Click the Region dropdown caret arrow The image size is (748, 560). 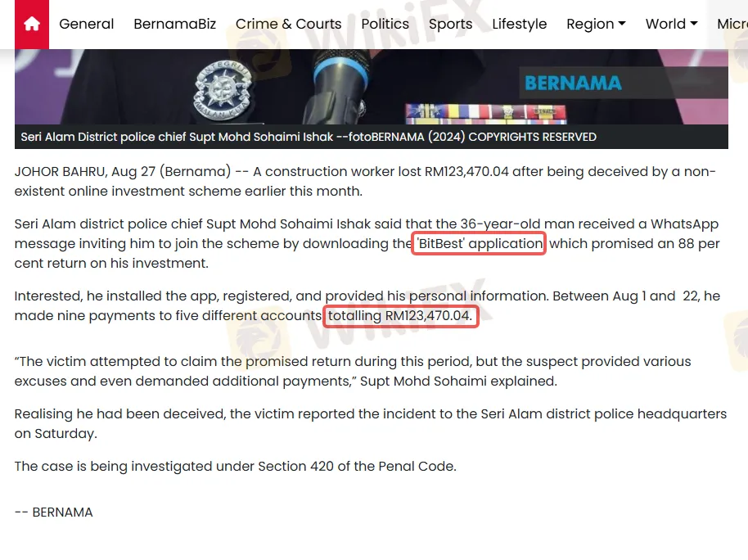pos(622,24)
